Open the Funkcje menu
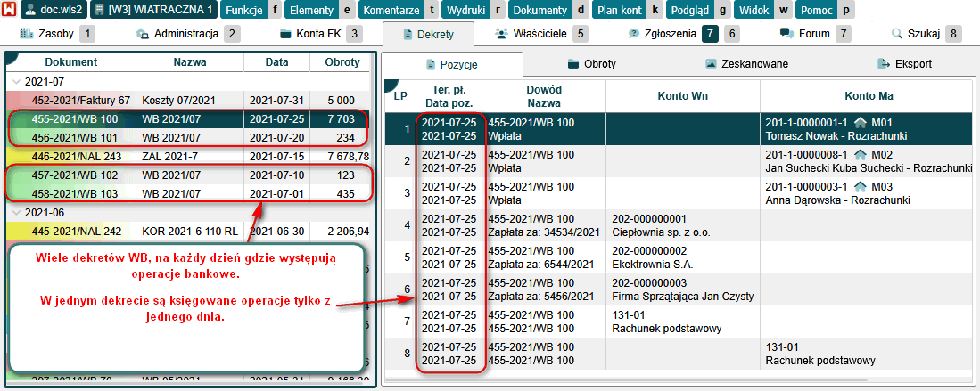This screenshot has width=980, height=391. (244, 10)
